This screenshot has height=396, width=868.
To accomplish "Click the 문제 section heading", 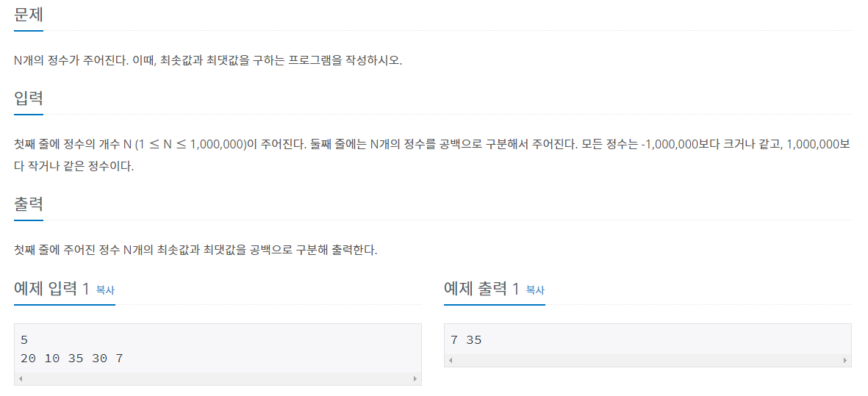I will (x=29, y=14).
